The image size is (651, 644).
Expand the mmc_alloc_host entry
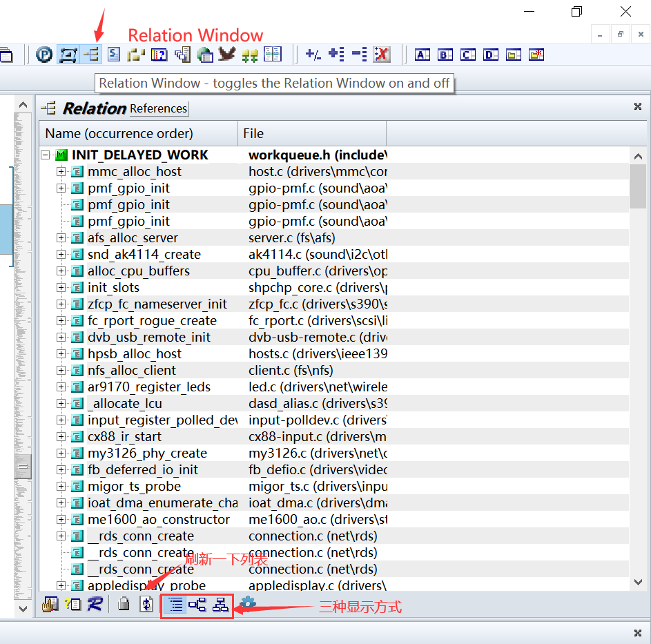tap(61, 171)
